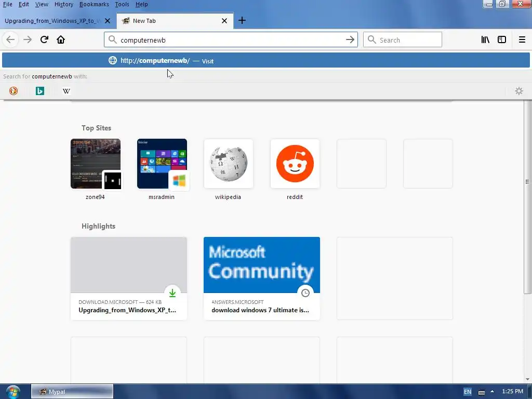Open the View menu

(x=42, y=4)
